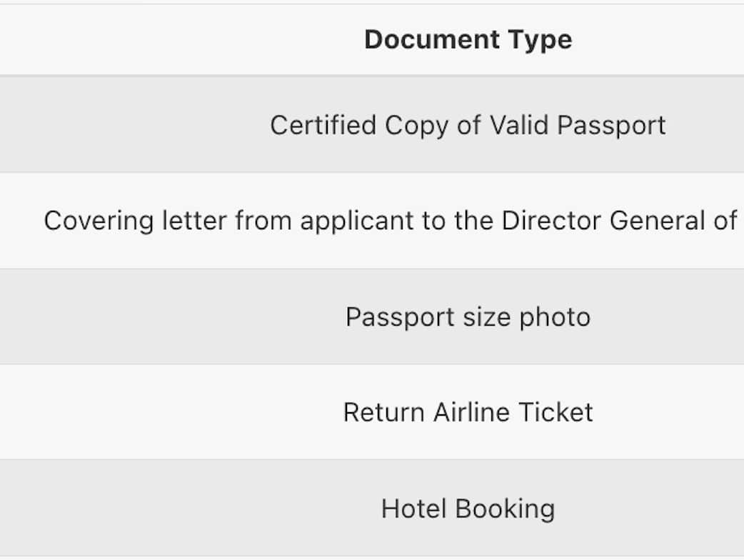The height and width of the screenshot is (560, 744).
Task: Click the word photo in the Passport size row
Action: point(555,316)
